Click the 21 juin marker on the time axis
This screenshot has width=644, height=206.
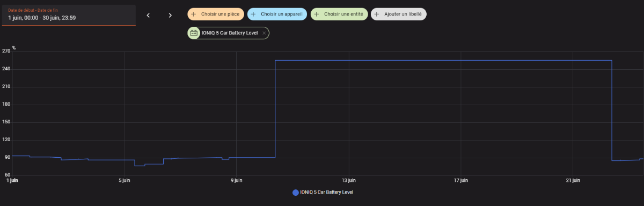[x=573, y=180]
